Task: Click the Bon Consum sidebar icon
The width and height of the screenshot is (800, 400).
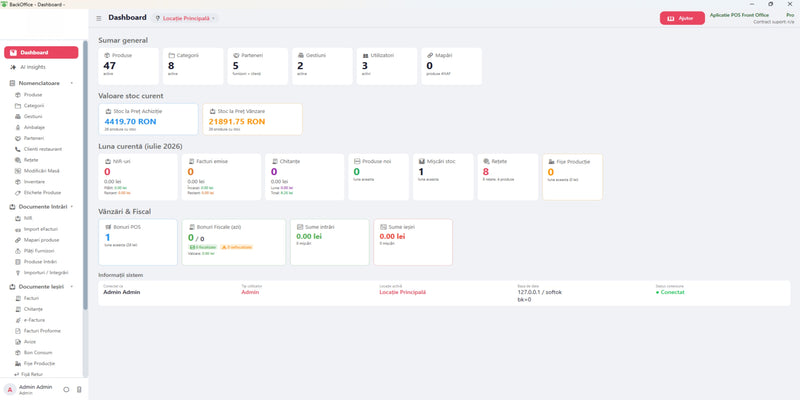Action: pyautogui.click(x=18, y=353)
